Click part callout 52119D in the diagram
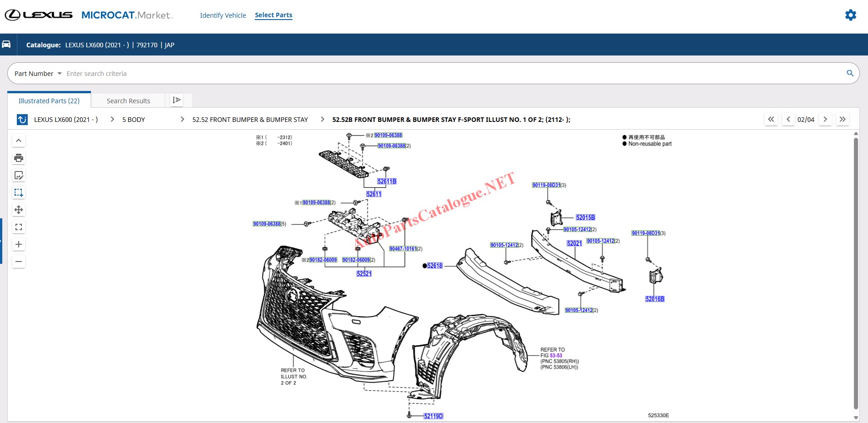The image size is (868, 423). (x=433, y=416)
